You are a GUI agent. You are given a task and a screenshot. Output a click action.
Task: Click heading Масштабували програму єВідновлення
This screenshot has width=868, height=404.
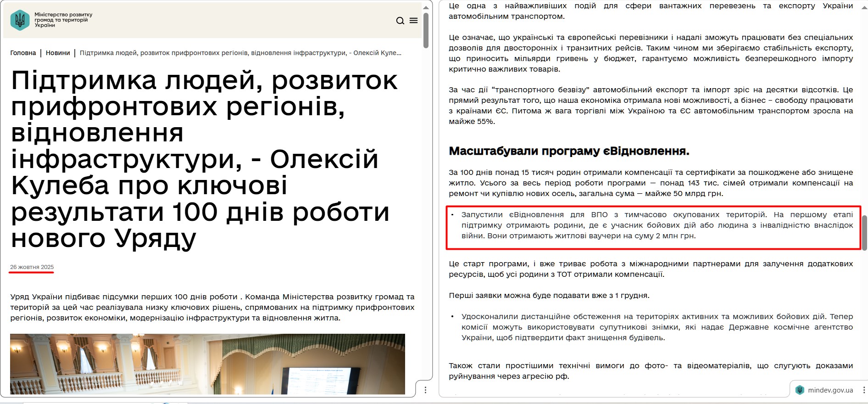pyautogui.click(x=569, y=151)
